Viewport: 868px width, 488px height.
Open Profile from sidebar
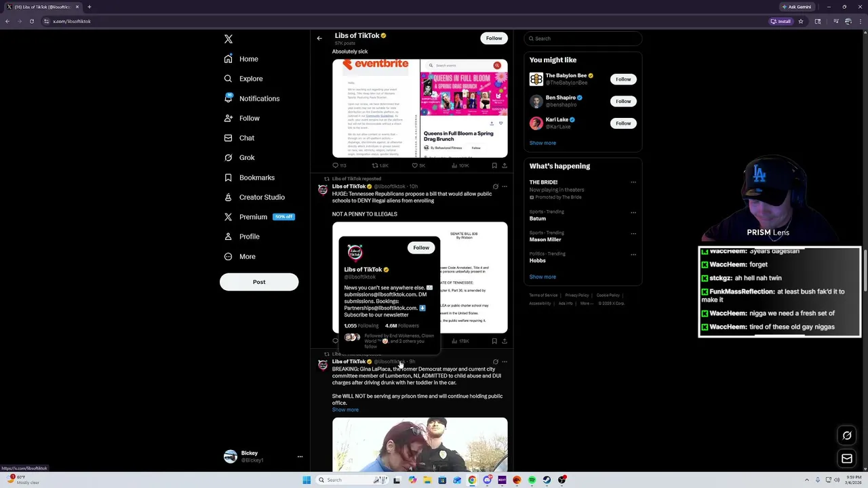click(x=241, y=237)
